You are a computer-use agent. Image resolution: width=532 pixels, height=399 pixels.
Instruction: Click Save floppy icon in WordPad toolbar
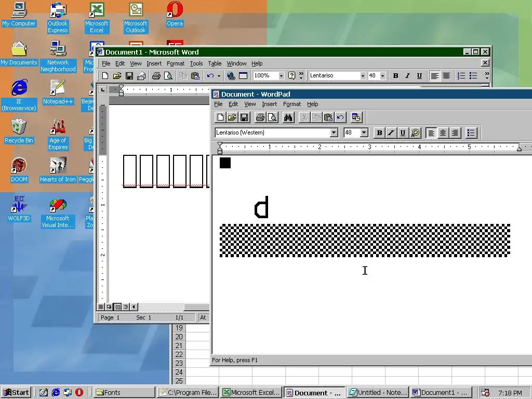244,118
